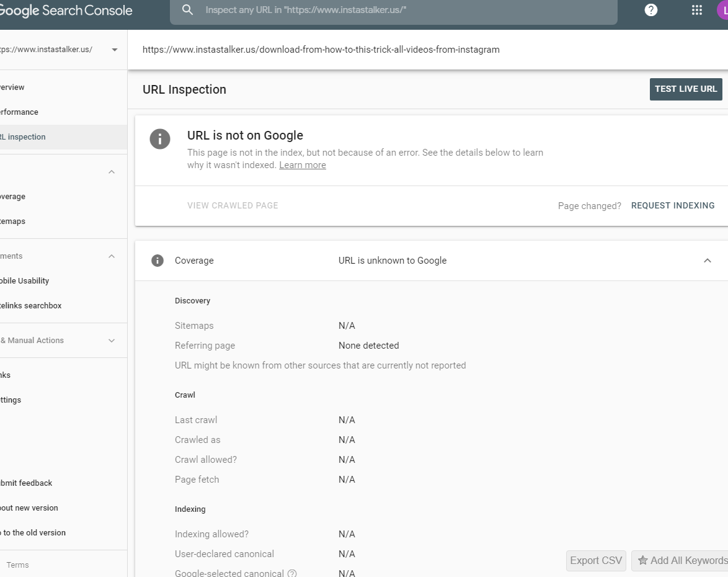Open Sitelinks searchbox report
Screen dimensions: 728x577
(x=63, y=306)
